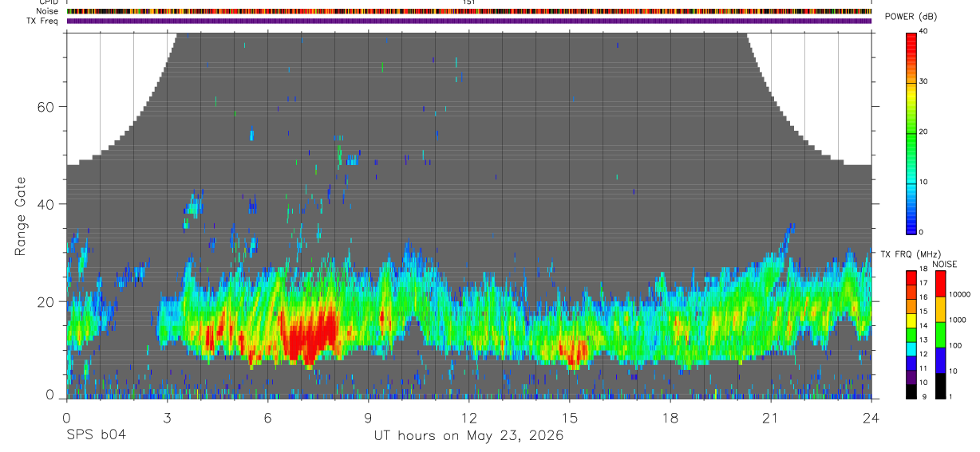Click the 'SPS b04' radar beam label
This screenshot has width=980, height=452.
click(96, 435)
